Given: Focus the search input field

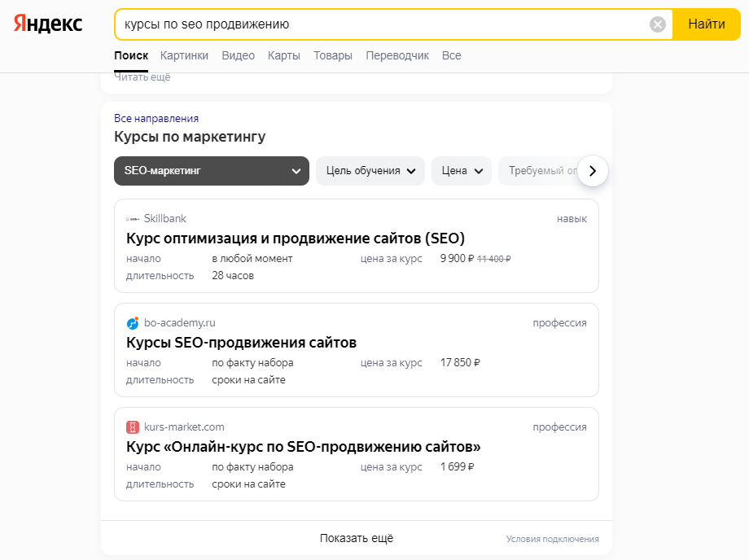Looking at the screenshot, I should tap(382, 24).
